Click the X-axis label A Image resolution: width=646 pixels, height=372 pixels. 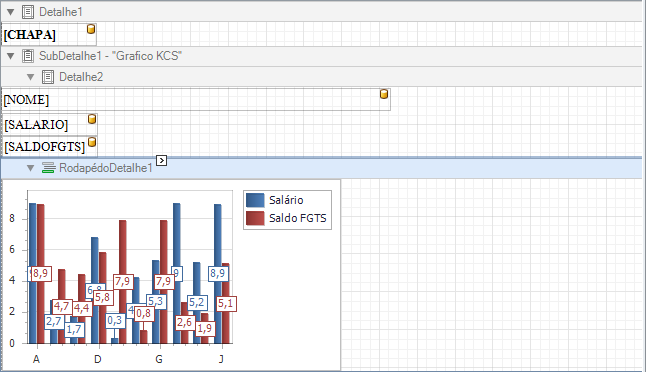pos(36,359)
